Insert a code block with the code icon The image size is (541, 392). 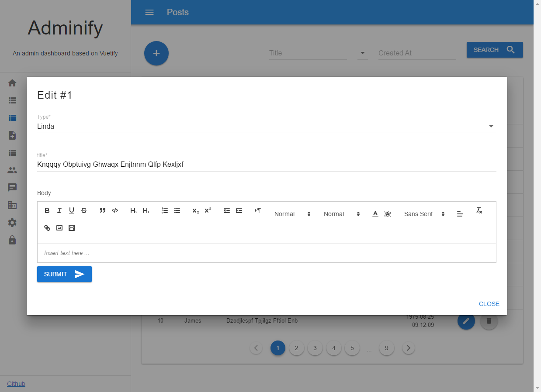click(x=115, y=210)
